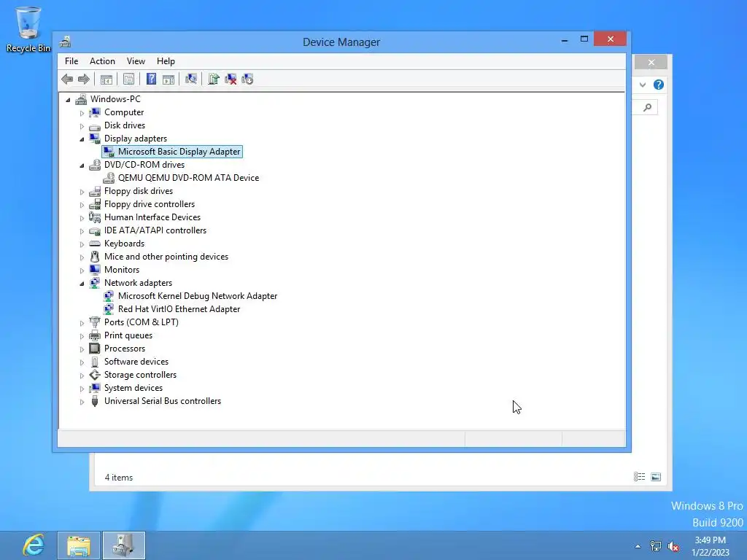Collapse the Network adapters category
The width and height of the screenshot is (747, 560).
(82, 284)
